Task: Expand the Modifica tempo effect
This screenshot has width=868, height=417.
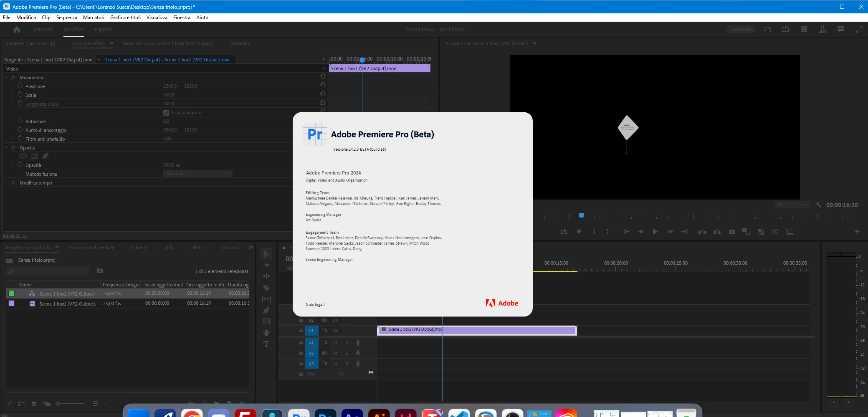Action: [6, 182]
